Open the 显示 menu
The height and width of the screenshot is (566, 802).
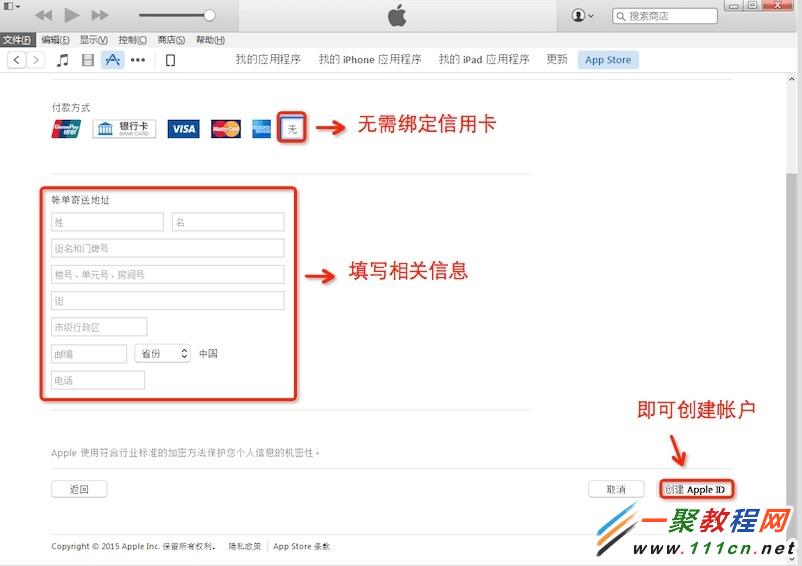pos(93,40)
